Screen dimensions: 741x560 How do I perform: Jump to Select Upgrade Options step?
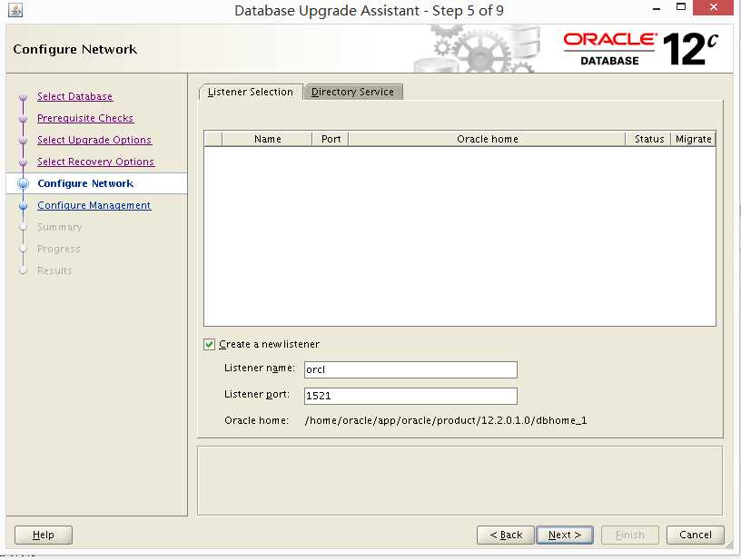(x=94, y=140)
